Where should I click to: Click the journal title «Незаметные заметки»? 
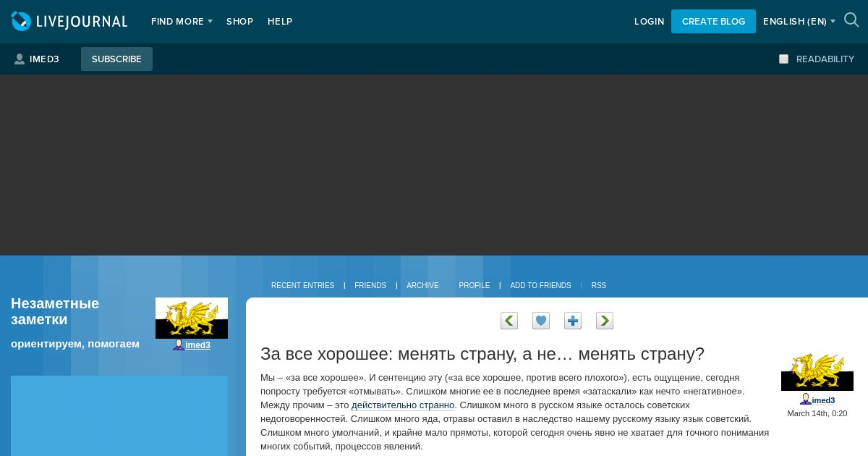pyautogui.click(x=55, y=311)
